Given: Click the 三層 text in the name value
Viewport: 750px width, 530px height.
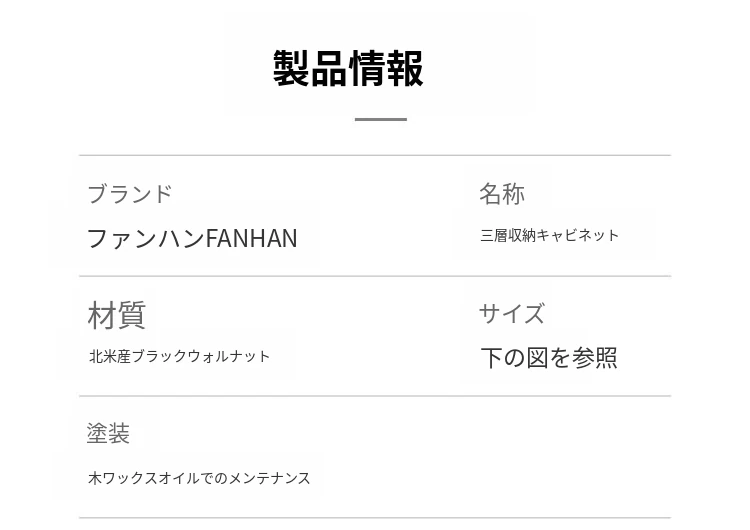Looking at the screenshot, I should point(494,235).
